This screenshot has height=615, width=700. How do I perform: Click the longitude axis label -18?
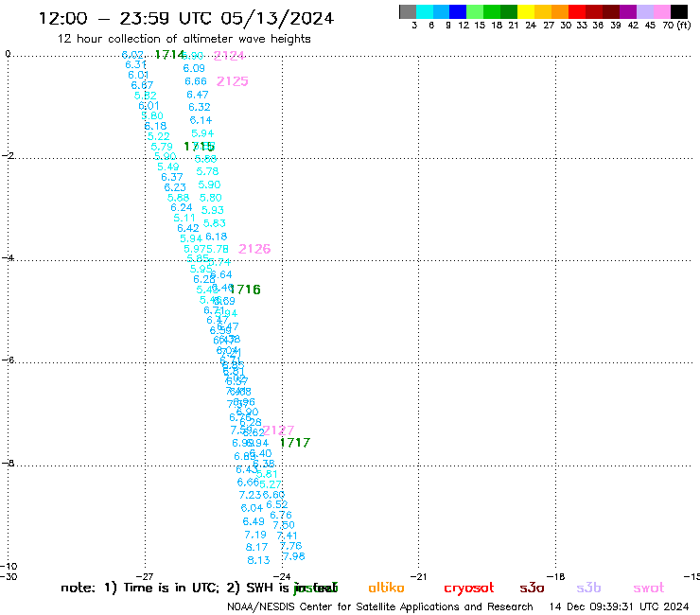coord(556,577)
